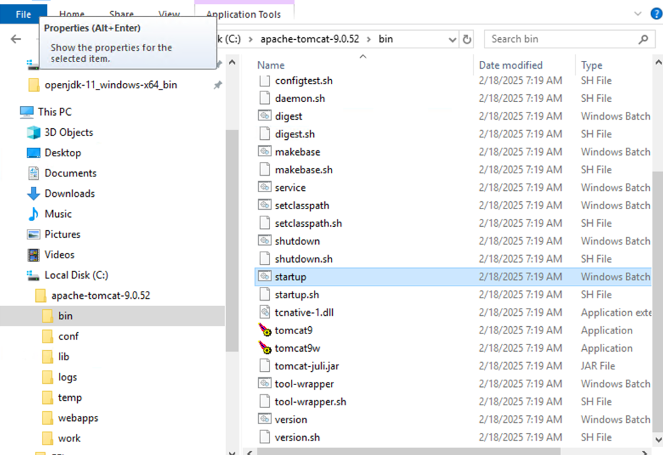The height and width of the screenshot is (456, 664).
Task: Switch to the Application Tools tab
Action: point(243,14)
